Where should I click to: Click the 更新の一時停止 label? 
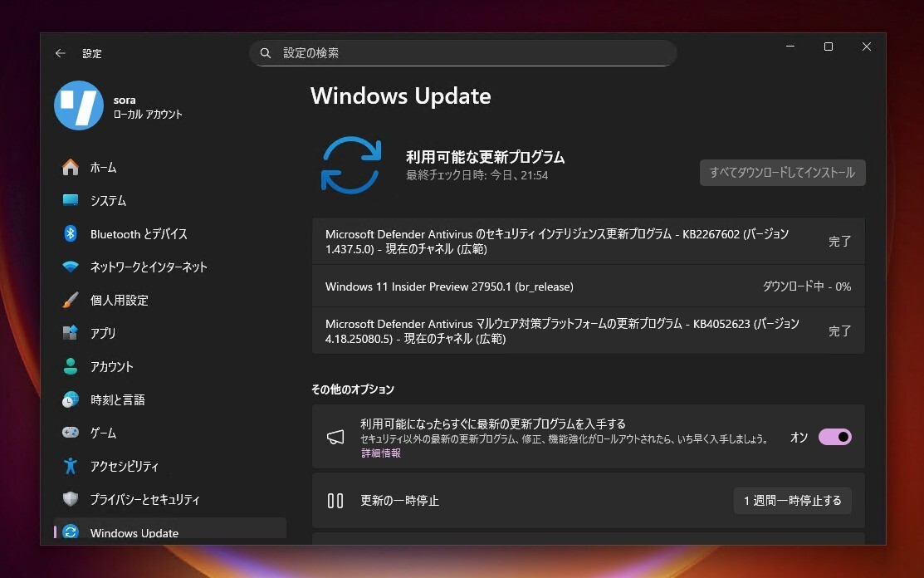coord(399,501)
